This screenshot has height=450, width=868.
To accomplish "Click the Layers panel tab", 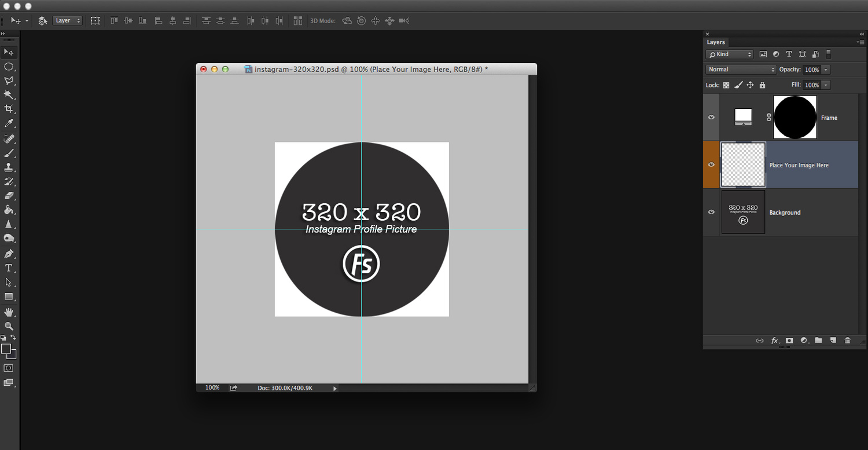I will (716, 42).
